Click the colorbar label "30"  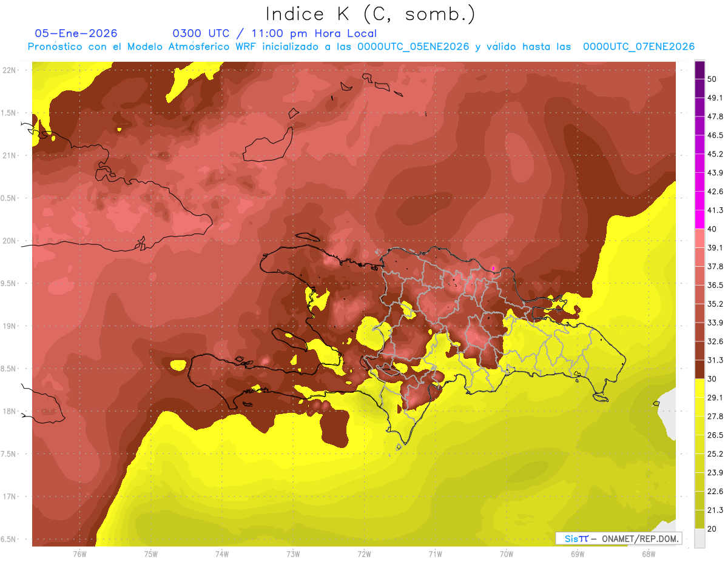coord(712,379)
